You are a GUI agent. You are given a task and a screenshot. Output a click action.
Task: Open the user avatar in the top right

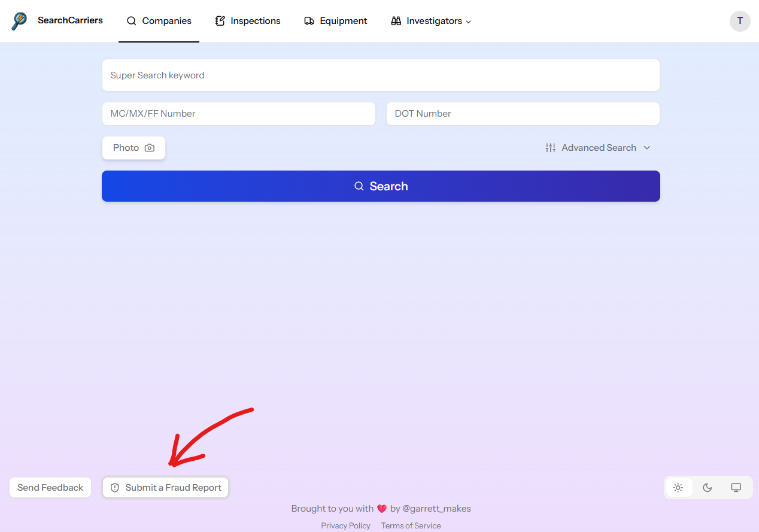tap(740, 21)
